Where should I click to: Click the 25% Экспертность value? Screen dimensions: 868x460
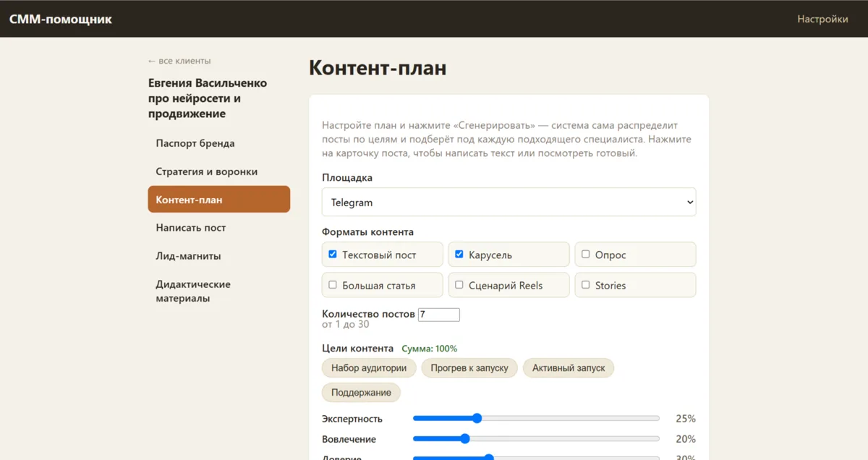click(x=686, y=419)
